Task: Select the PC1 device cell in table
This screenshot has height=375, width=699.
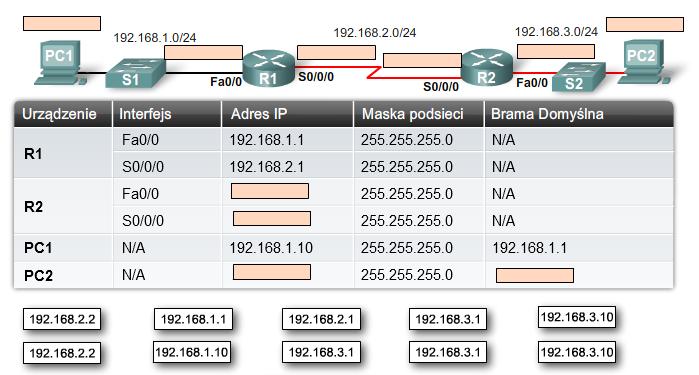Action: coord(63,248)
